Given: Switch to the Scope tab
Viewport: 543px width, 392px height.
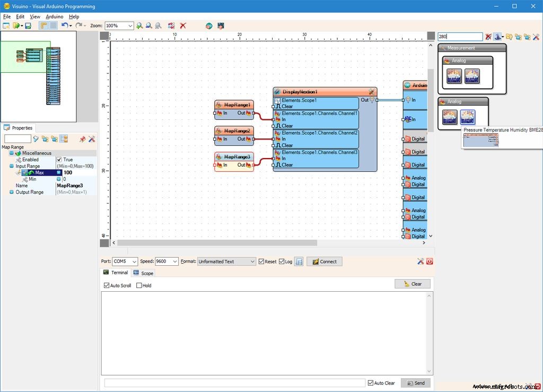Looking at the screenshot, I should point(143,273).
